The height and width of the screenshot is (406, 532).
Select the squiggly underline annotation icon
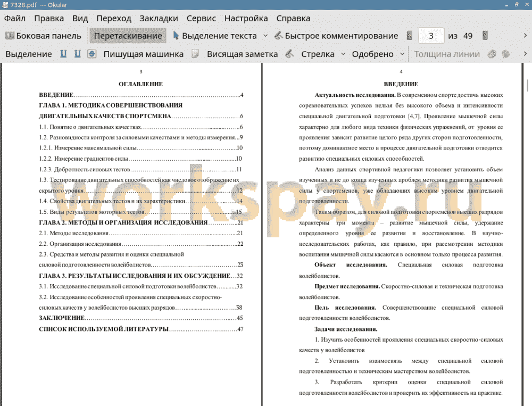click(x=78, y=54)
